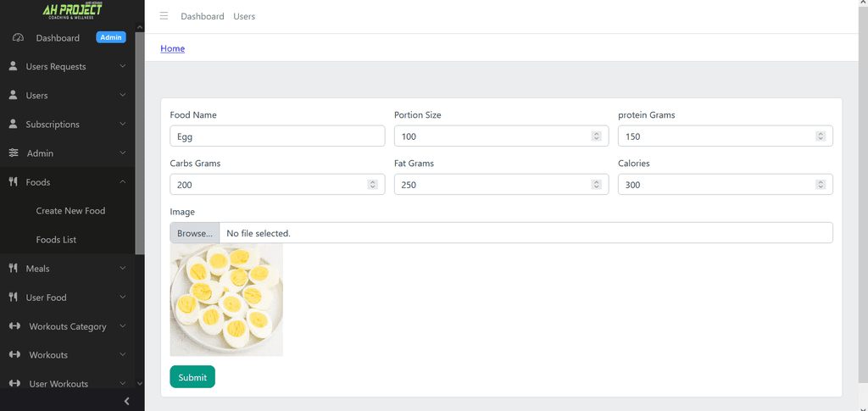868x411 pixels.
Task: Click the Home breadcrumb link
Action: [x=172, y=48]
